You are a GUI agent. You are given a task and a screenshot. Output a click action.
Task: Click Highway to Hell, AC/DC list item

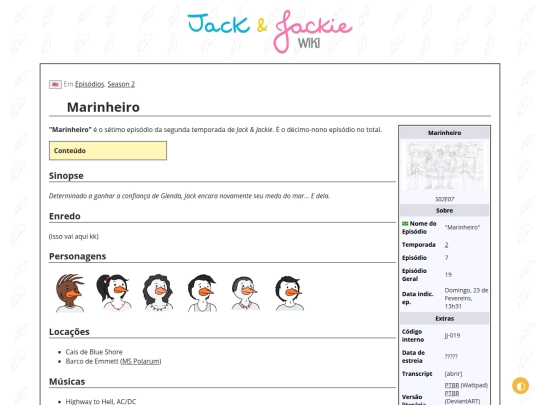click(x=101, y=402)
